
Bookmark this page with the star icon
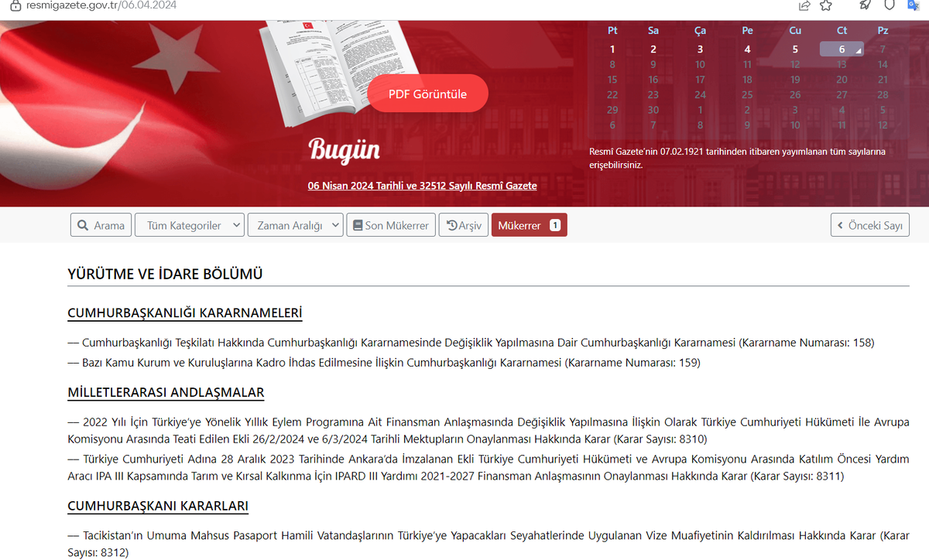(825, 5)
